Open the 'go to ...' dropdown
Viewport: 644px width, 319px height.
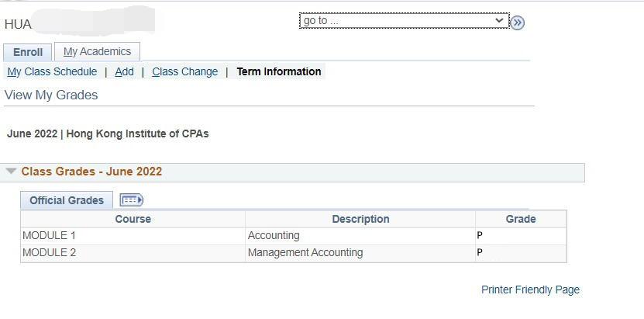pos(404,21)
